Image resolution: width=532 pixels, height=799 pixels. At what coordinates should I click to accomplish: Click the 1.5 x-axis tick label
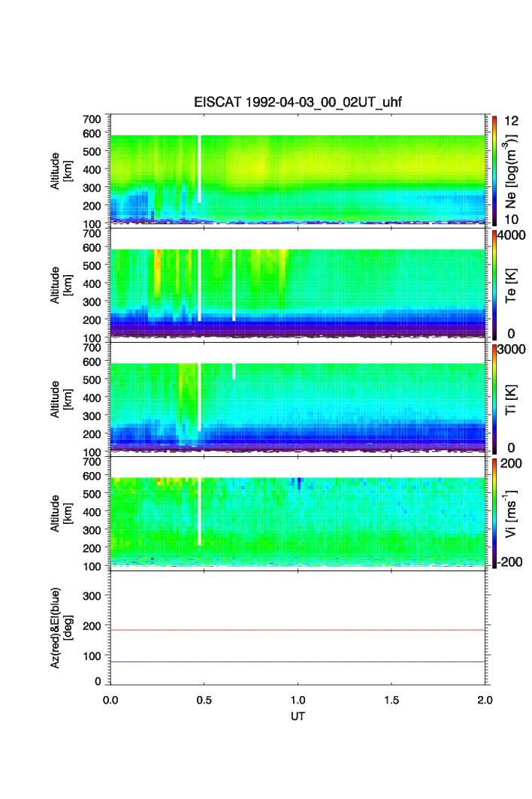[x=391, y=700]
